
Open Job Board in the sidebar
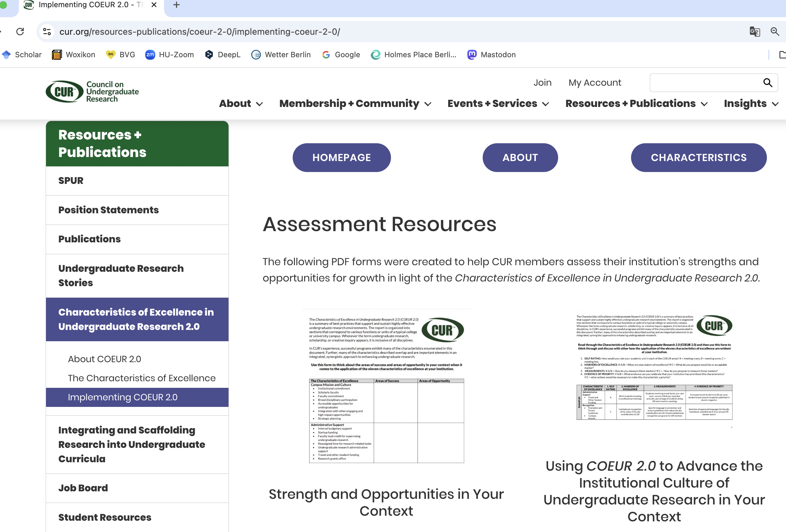pos(137,488)
